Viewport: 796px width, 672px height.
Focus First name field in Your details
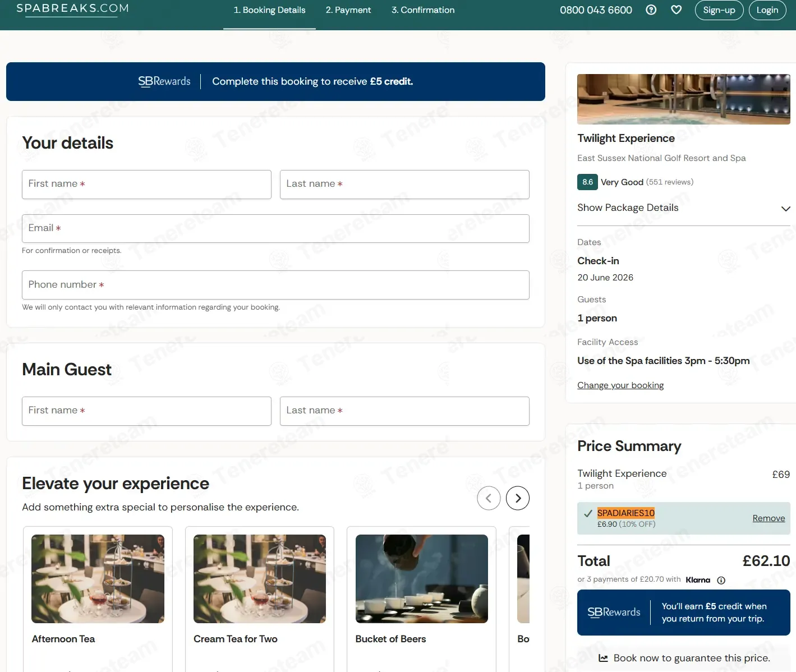pyautogui.click(x=146, y=185)
